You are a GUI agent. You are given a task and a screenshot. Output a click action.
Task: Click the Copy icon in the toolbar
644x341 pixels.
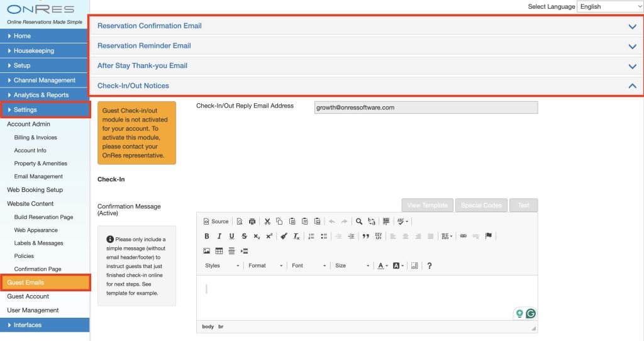279,221
